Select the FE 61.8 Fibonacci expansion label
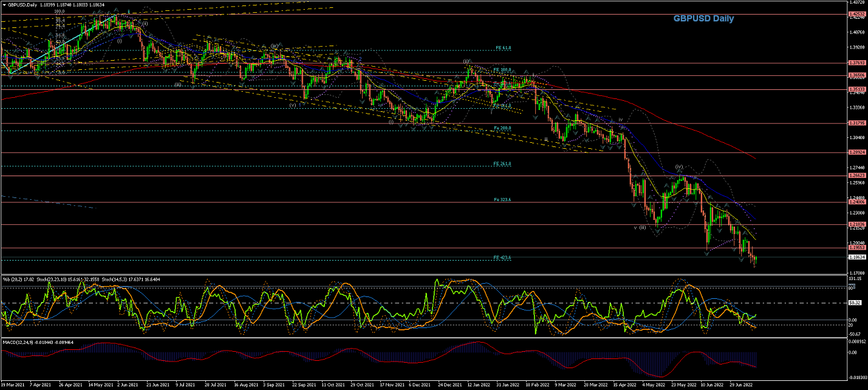This screenshot has height=390, width=868. coord(503,47)
